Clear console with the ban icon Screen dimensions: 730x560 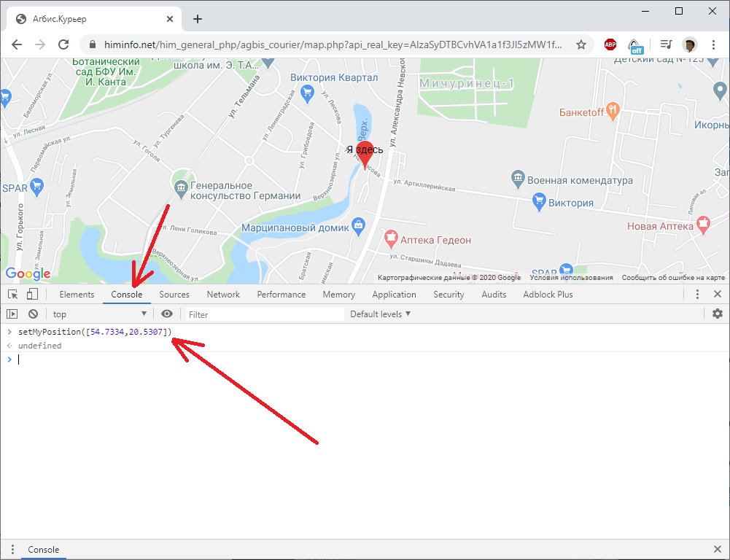[x=33, y=314]
